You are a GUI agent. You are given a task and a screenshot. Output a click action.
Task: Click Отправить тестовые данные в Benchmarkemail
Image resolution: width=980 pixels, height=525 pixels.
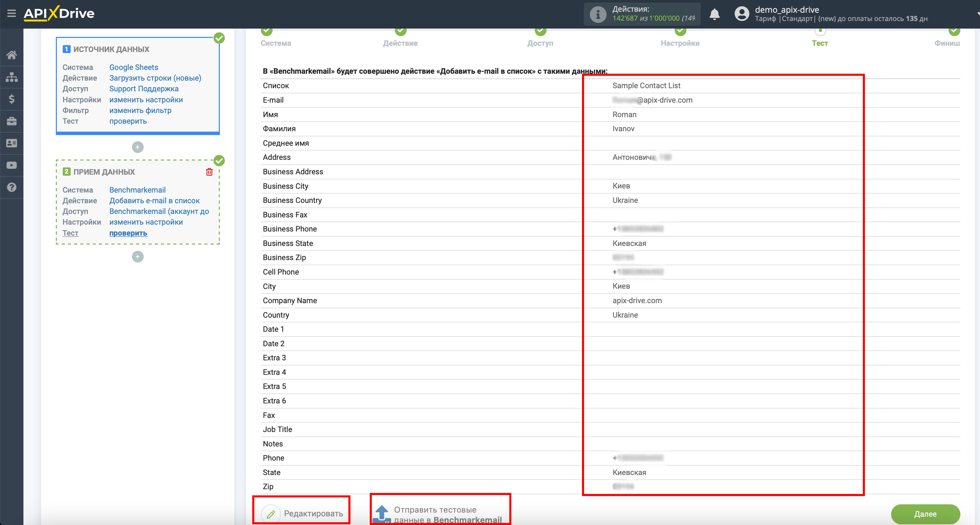coord(448,515)
